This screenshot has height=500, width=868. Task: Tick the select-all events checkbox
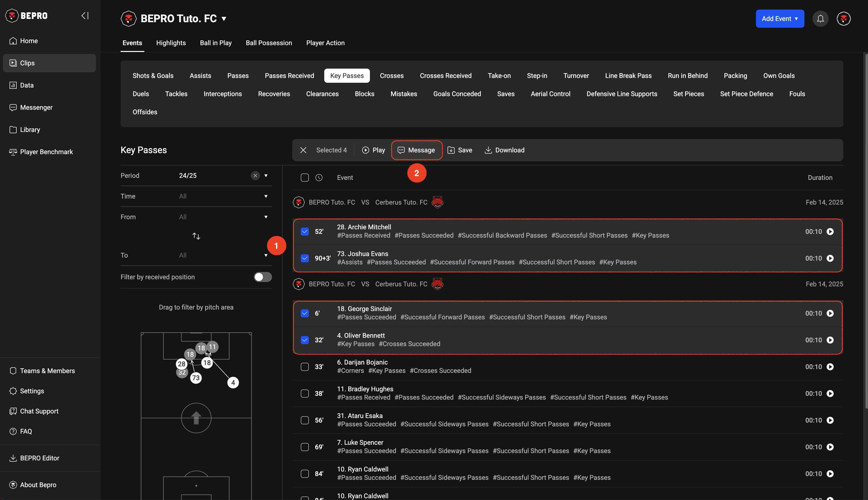coord(305,178)
